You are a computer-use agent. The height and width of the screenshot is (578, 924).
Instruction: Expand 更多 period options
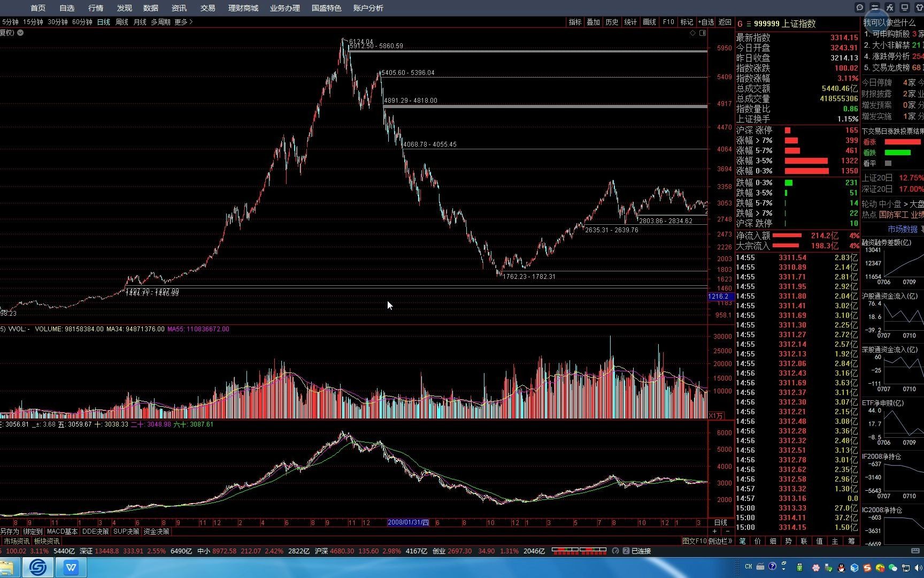point(183,22)
